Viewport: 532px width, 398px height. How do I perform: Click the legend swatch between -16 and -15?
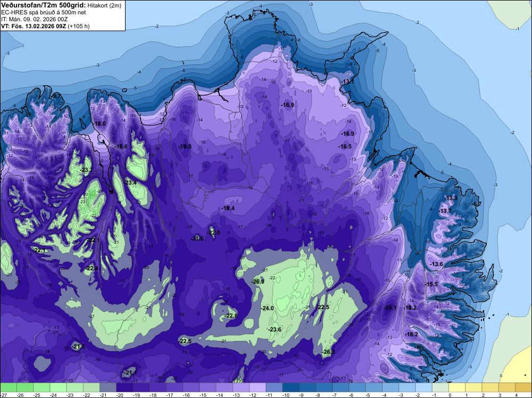click(191, 387)
